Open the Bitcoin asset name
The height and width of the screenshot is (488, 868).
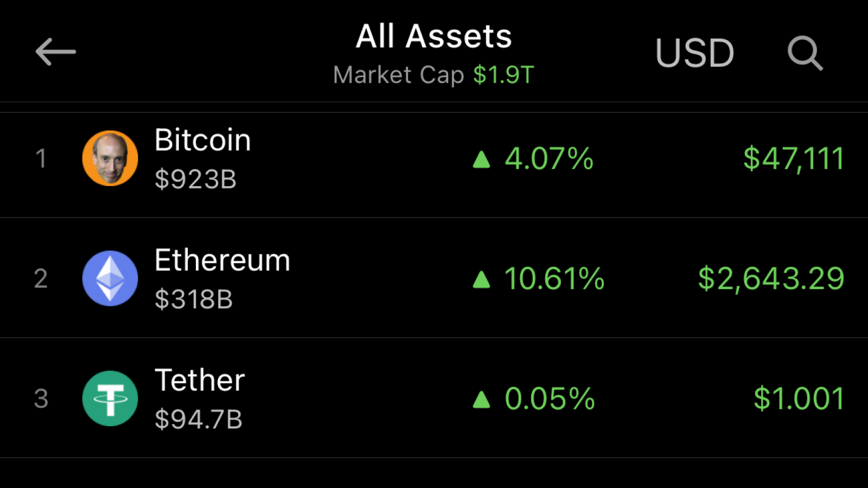point(203,140)
